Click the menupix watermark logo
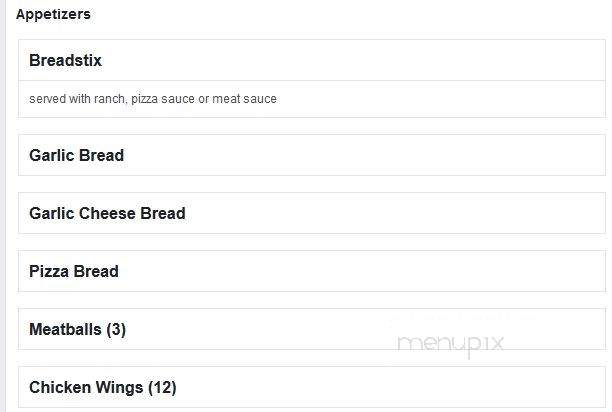The width and height of the screenshot is (612, 412). tap(450, 345)
